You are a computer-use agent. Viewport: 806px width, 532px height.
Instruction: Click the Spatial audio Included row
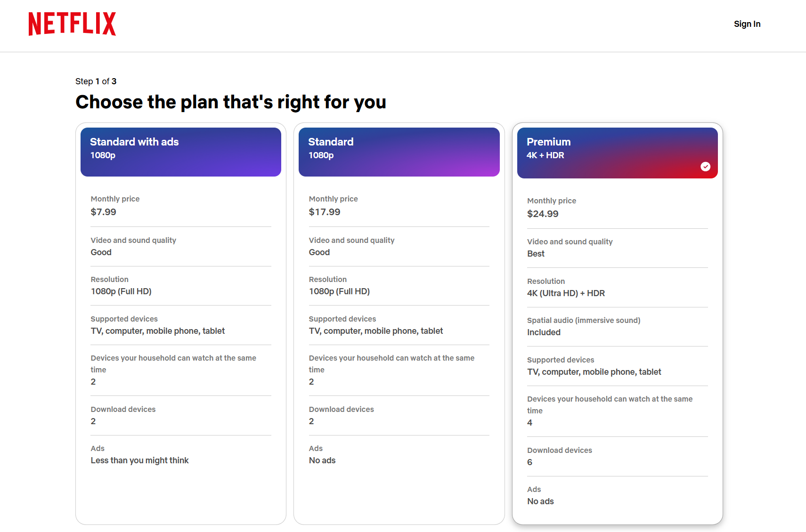click(584, 326)
